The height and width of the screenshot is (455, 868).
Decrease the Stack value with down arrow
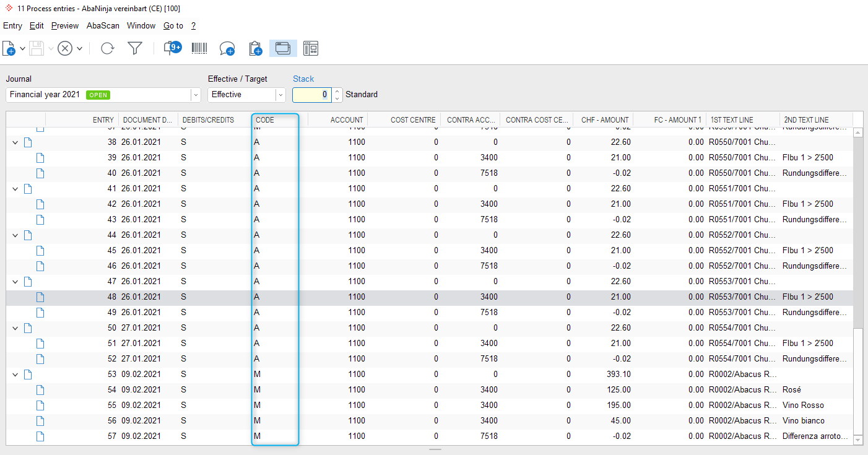(337, 98)
